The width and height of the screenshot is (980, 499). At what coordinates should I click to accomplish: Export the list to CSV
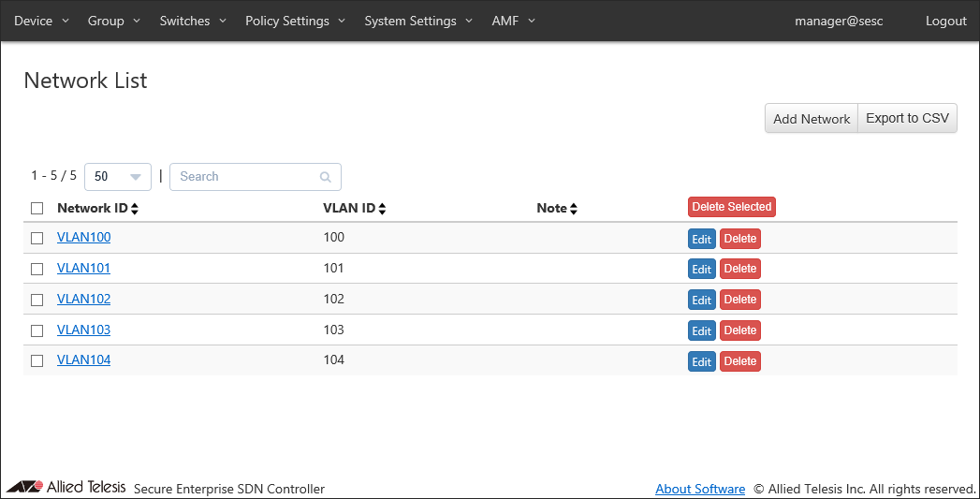pyautogui.click(x=907, y=119)
